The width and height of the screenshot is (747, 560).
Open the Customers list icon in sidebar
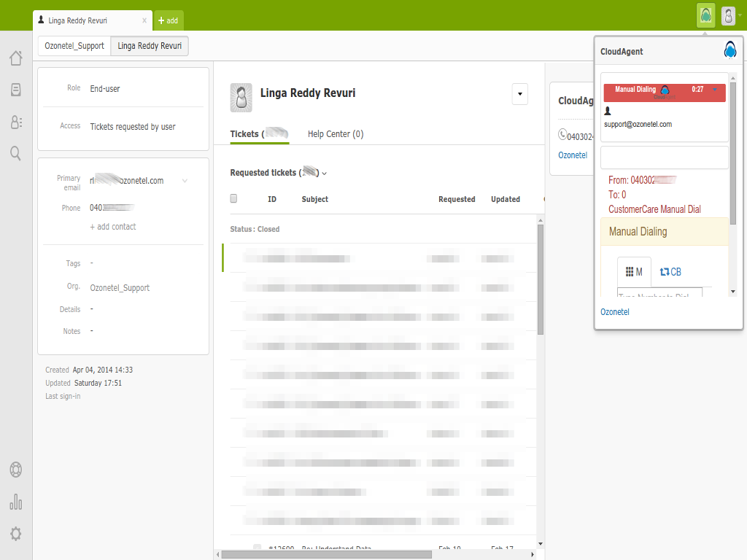point(15,122)
